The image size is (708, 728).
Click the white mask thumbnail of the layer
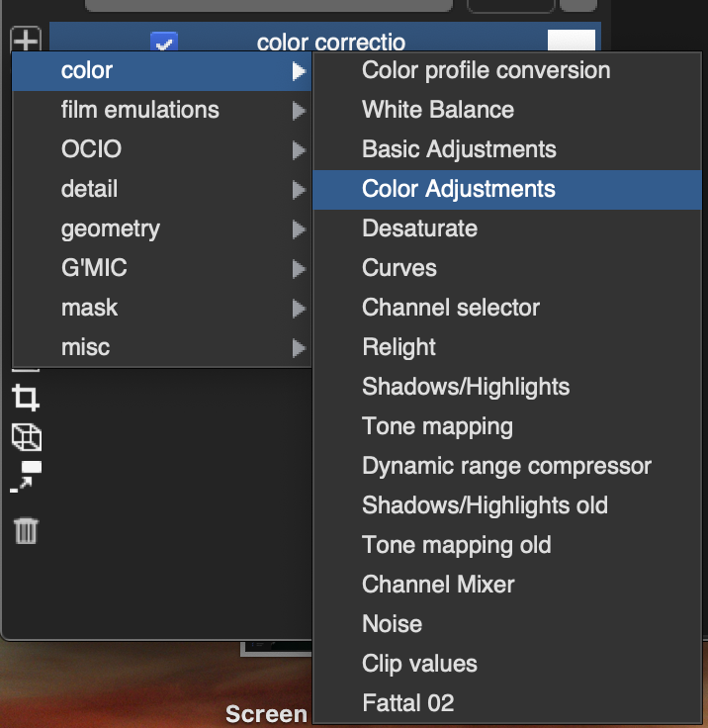[572, 43]
